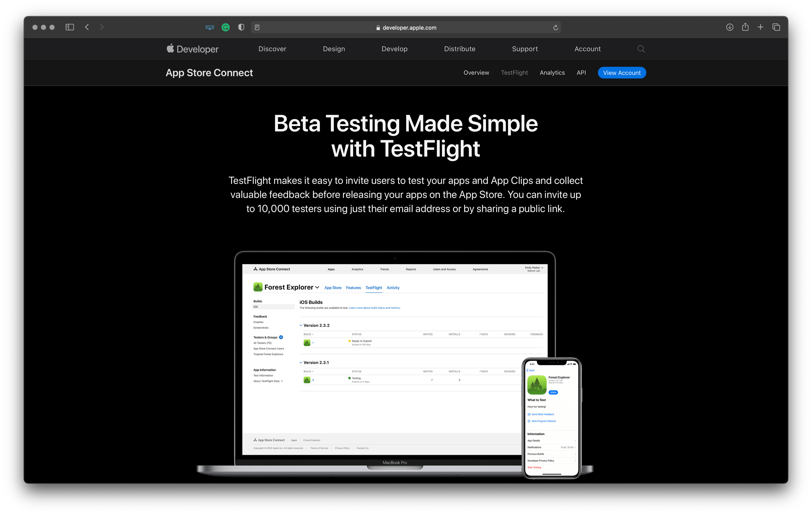Reload the developer.apple.com page
The image size is (812, 515).
coord(555,27)
